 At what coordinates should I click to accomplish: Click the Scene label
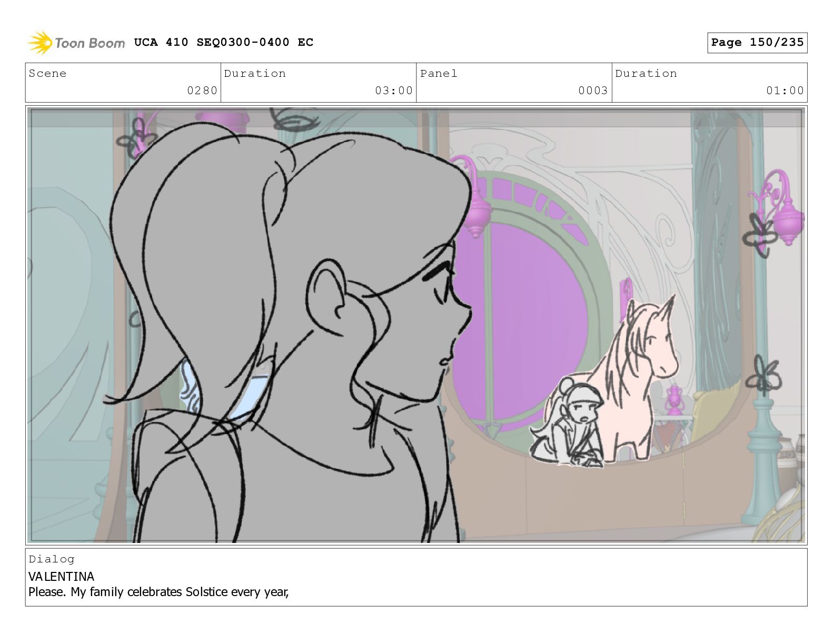[48, 74]
